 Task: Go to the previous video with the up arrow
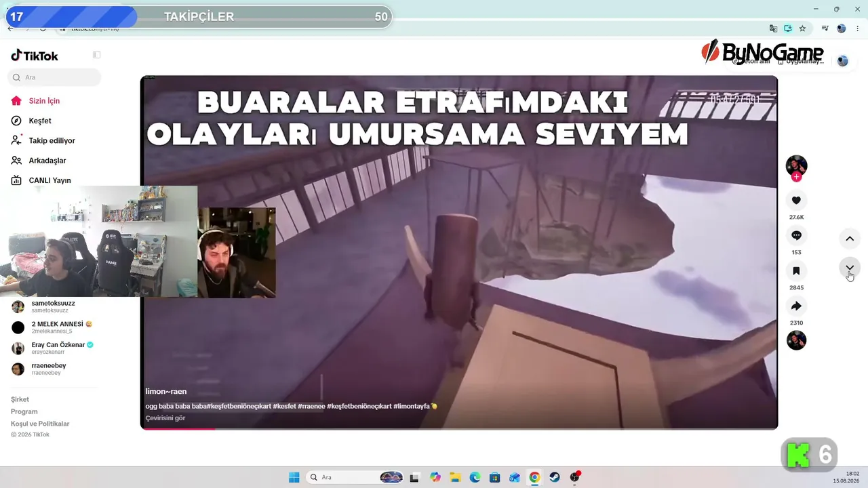click(849, 239)
